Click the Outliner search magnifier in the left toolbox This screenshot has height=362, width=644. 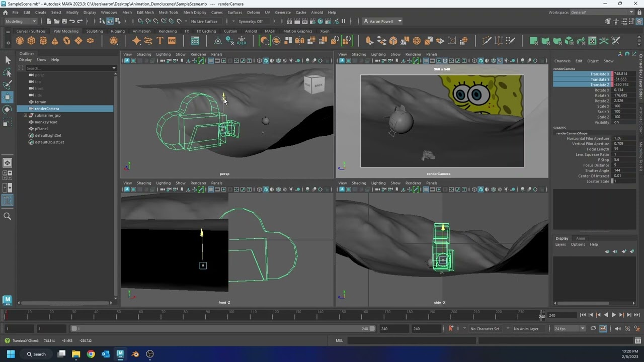pos(8,216)
